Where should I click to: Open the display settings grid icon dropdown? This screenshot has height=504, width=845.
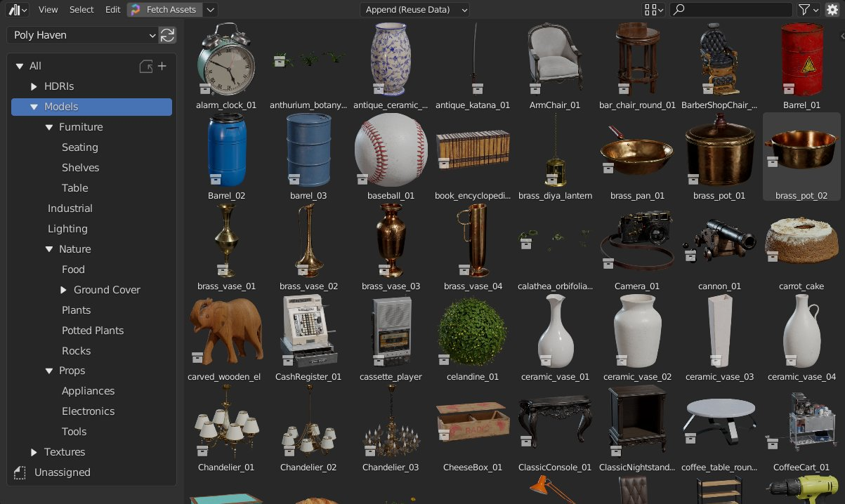tap(654, 10)
